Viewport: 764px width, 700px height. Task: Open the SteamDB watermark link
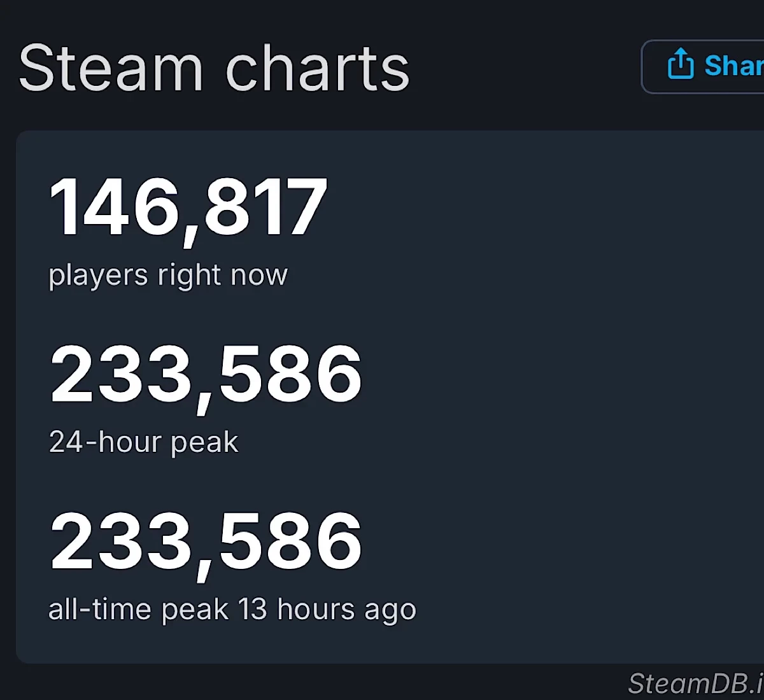(695, 683)
